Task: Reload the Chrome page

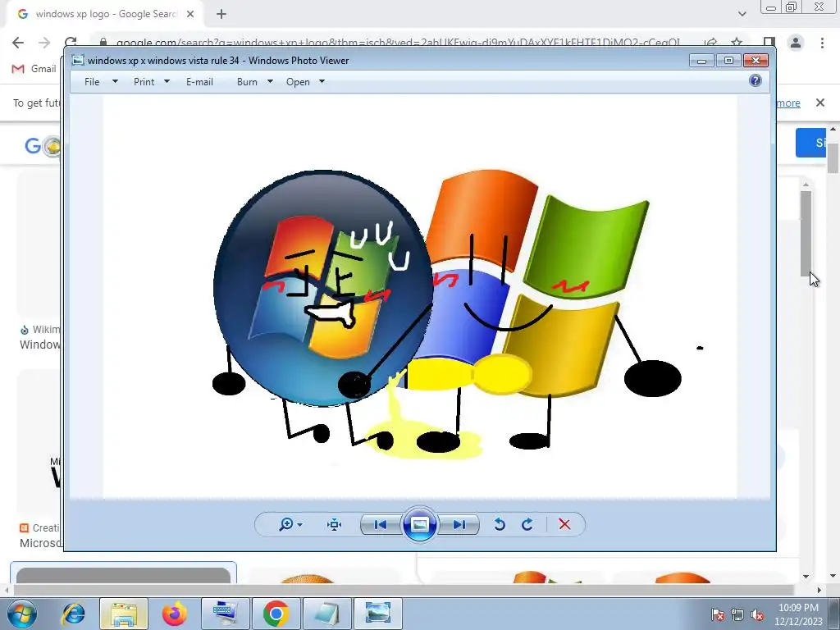Action: (71, 42)
